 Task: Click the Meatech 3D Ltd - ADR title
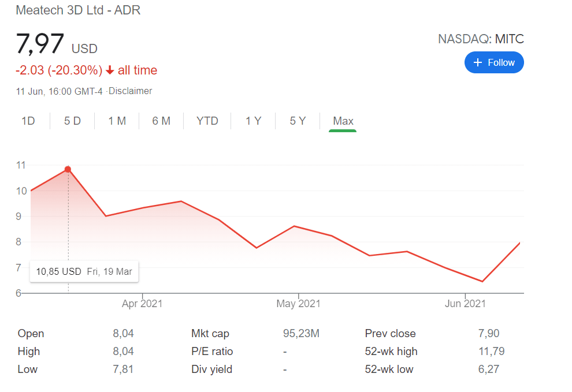pyautogui.click(x=78, y=10)
